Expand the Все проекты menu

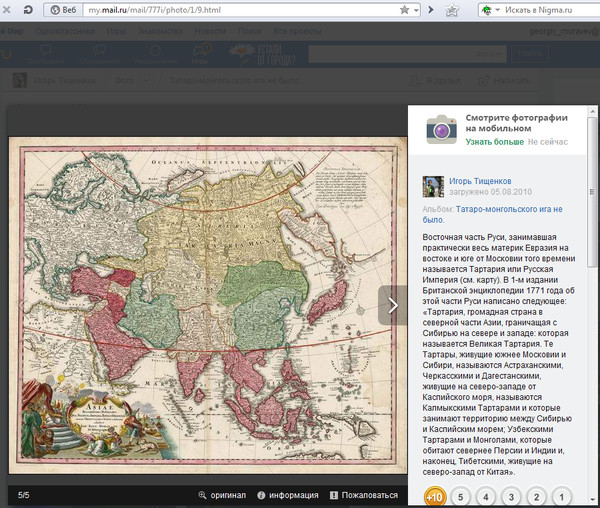click(x=297, y=31)
